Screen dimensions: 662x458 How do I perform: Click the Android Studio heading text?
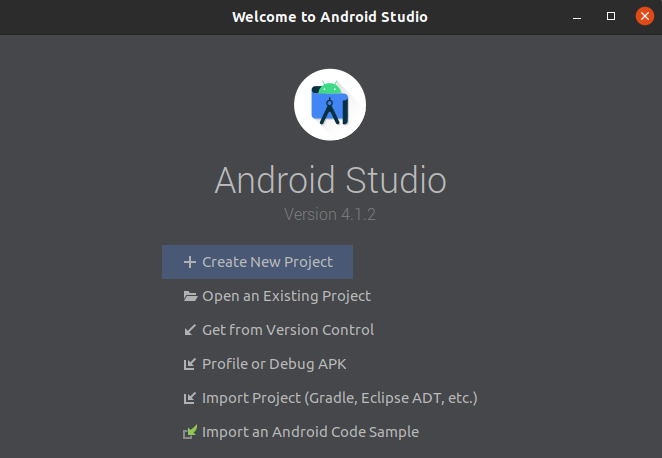(330, 180)
